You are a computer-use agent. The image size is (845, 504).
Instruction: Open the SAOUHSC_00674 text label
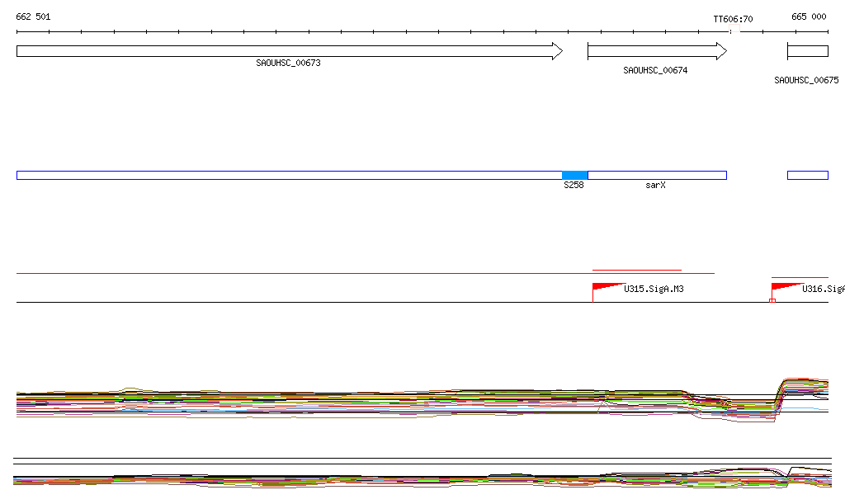point(655,71)
